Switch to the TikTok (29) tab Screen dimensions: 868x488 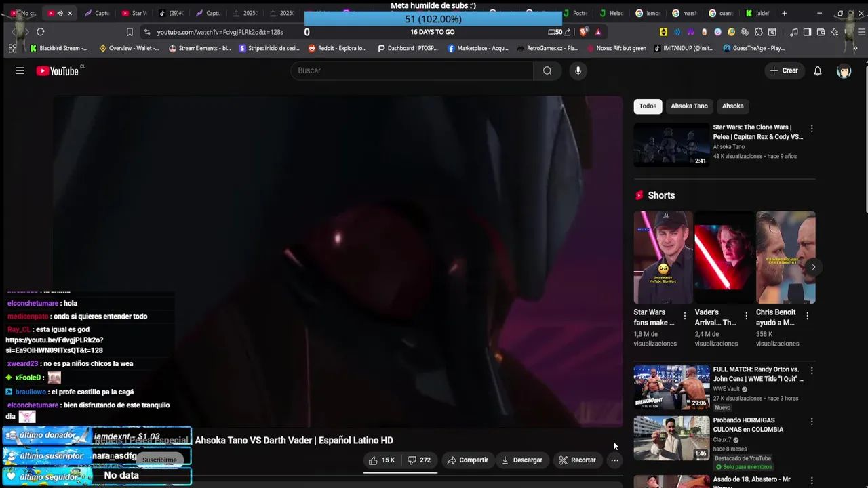[x=171, y=13]
